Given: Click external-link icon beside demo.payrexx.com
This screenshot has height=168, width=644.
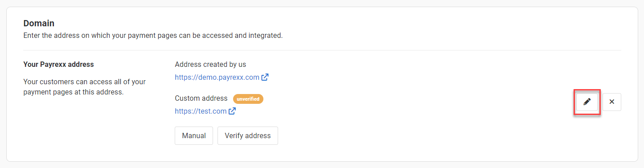Looking at the screenshot, I should (x=265, y=77).
